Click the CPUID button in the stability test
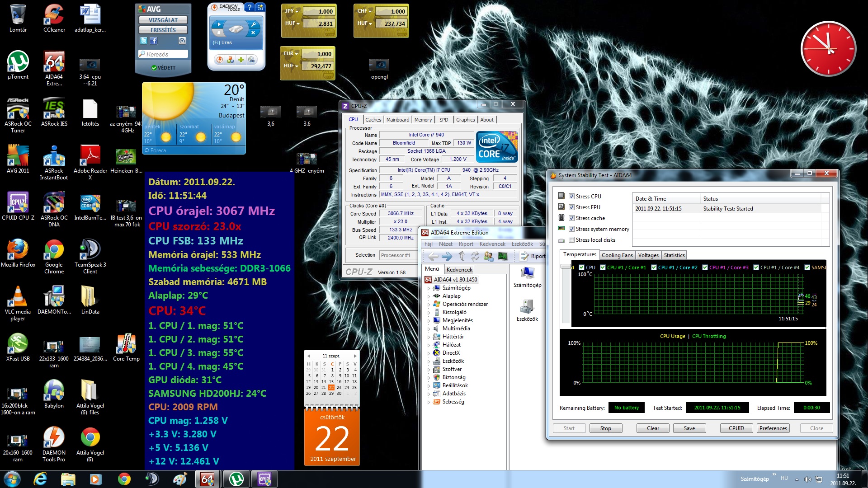This screenshot has width=868, height=488. tap(736, 428)
